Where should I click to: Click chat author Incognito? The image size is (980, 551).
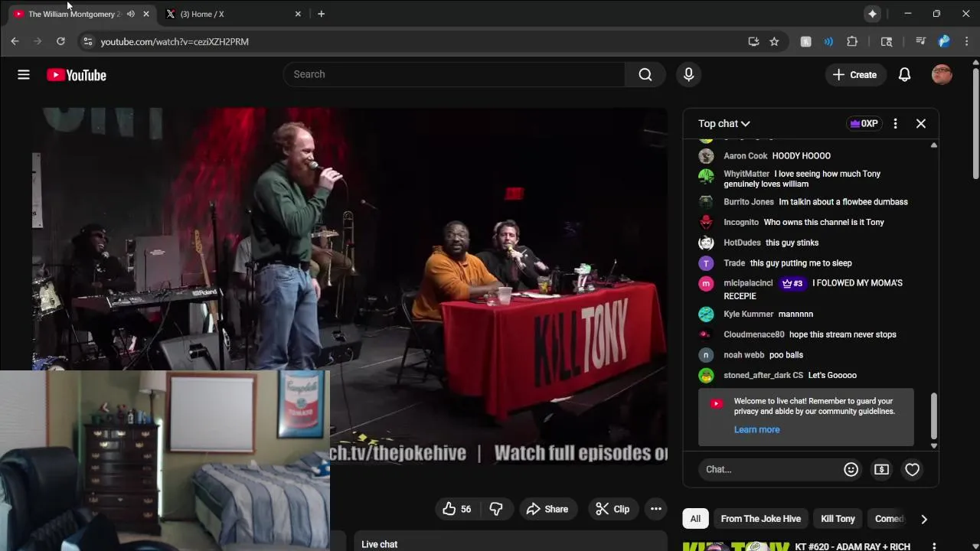click(741, 222)
